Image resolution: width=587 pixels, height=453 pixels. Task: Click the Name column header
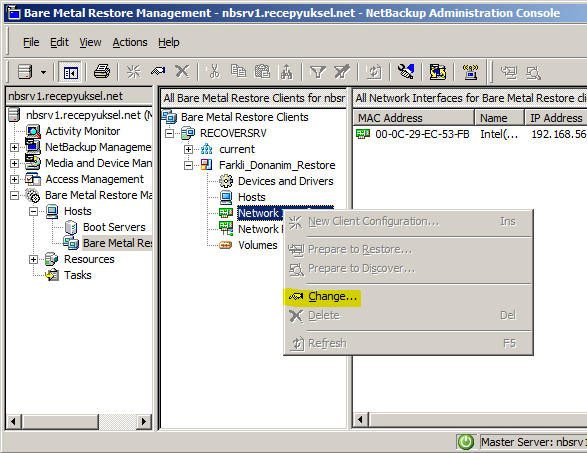coord(499,118)
